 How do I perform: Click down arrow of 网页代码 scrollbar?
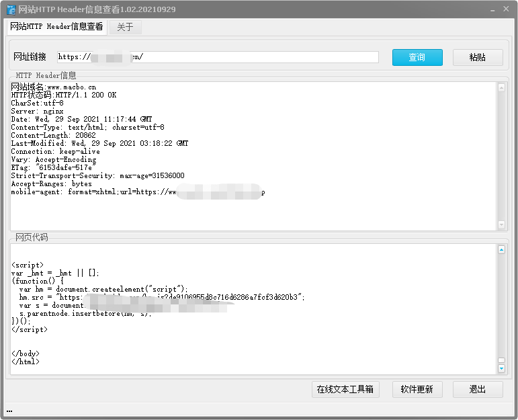click(501, 368)
